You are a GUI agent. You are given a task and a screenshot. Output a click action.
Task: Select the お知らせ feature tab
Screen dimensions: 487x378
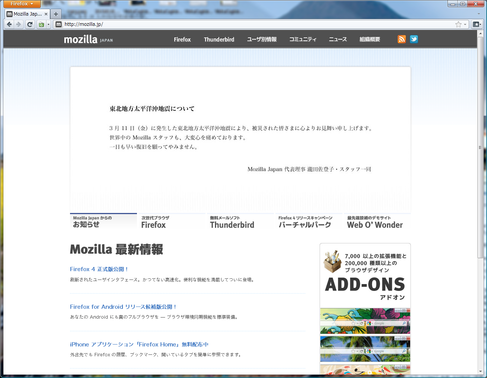pyautogui.click(x=103, y=222)
